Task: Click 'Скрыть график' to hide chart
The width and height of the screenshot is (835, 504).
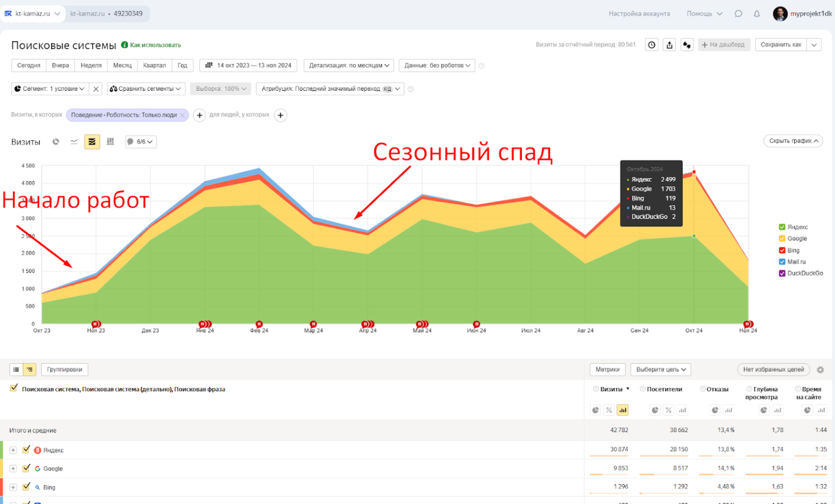Action: [793, 141]
